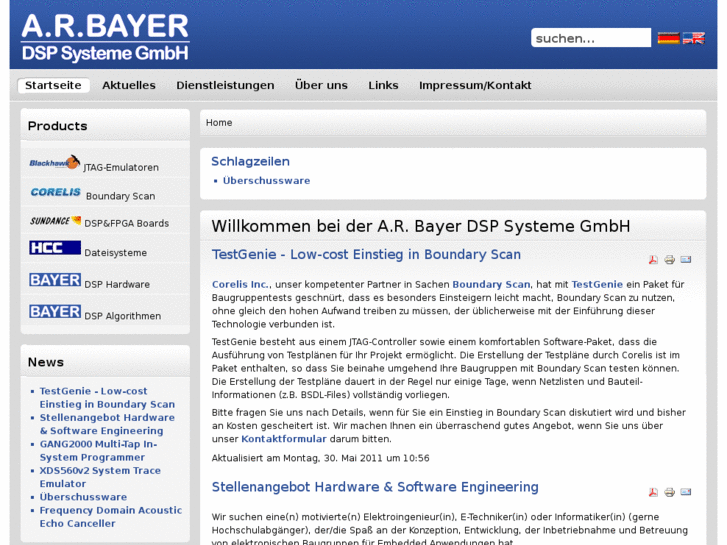Click the Corelis logo in Products
This screenshot has width=727, height=545.
coord(56,192)
